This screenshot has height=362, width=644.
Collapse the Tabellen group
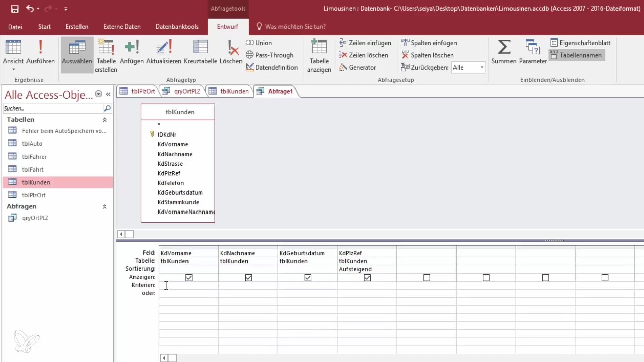point(105,120)
